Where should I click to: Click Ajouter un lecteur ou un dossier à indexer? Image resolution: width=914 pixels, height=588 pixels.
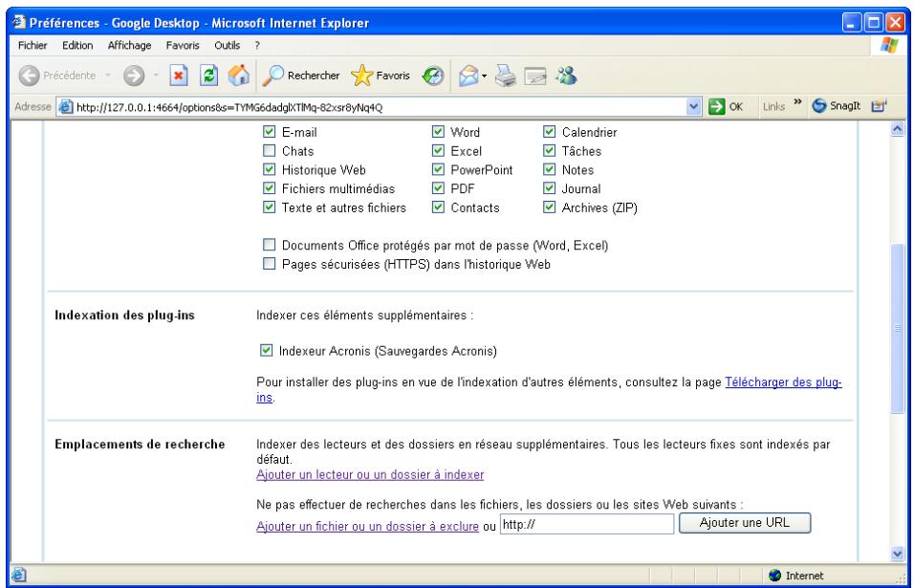click(370, 475)
